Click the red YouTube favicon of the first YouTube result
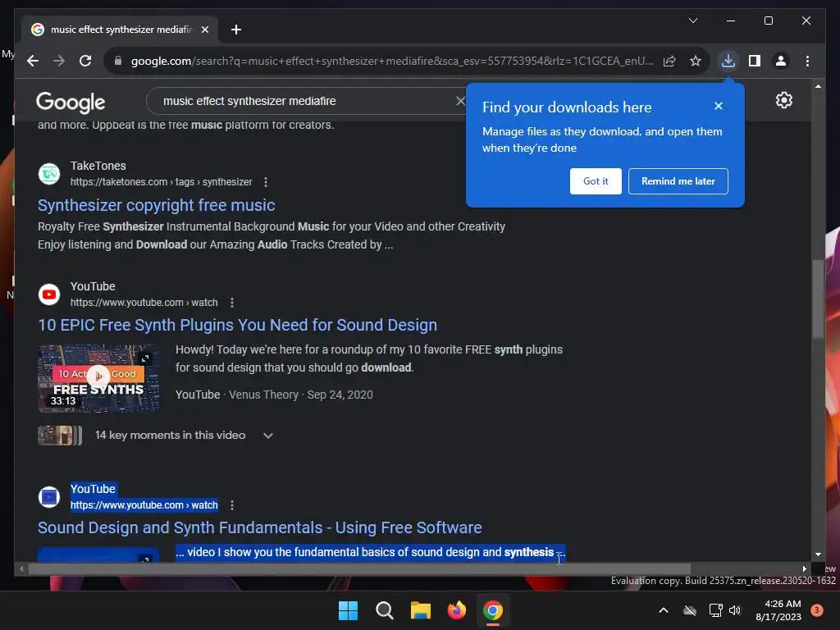The height and width of the screenshot is (630, 840). tap(49, 294)
